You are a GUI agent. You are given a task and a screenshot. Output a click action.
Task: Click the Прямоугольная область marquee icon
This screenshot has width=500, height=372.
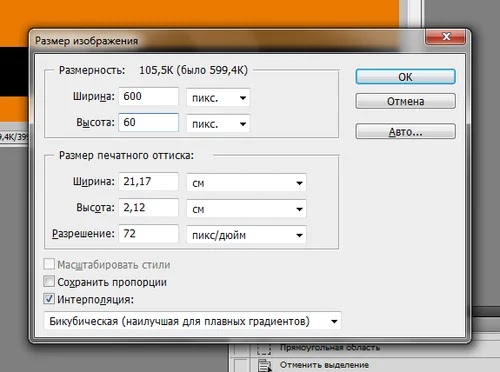[x=264, y=349]
